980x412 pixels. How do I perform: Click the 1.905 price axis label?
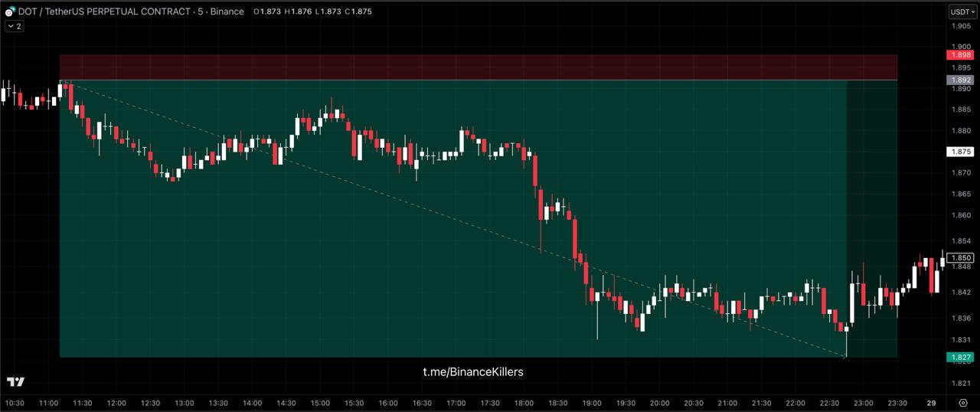tap(960, 26)
